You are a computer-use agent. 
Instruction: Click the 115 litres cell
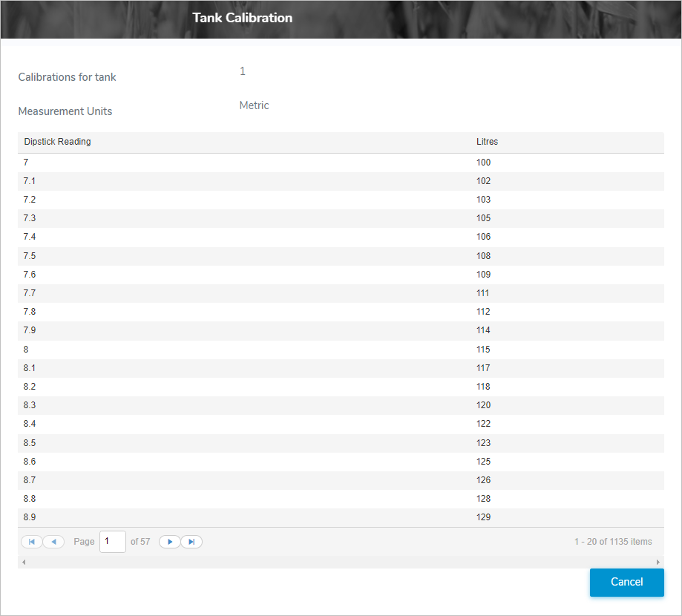(x=483, y=350)
